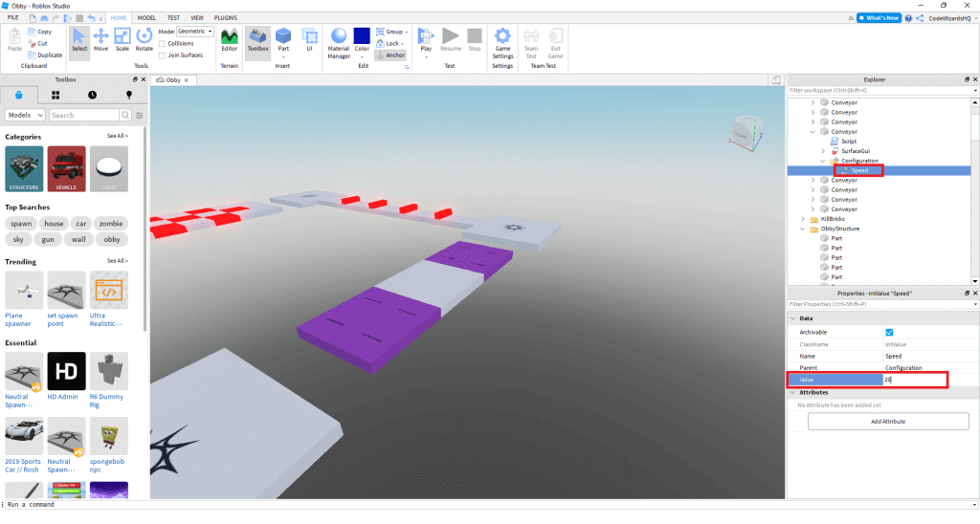Collapse the Data properties section
Image resolution: width=980 pixels, height=524 pixels.
[793, 318]
